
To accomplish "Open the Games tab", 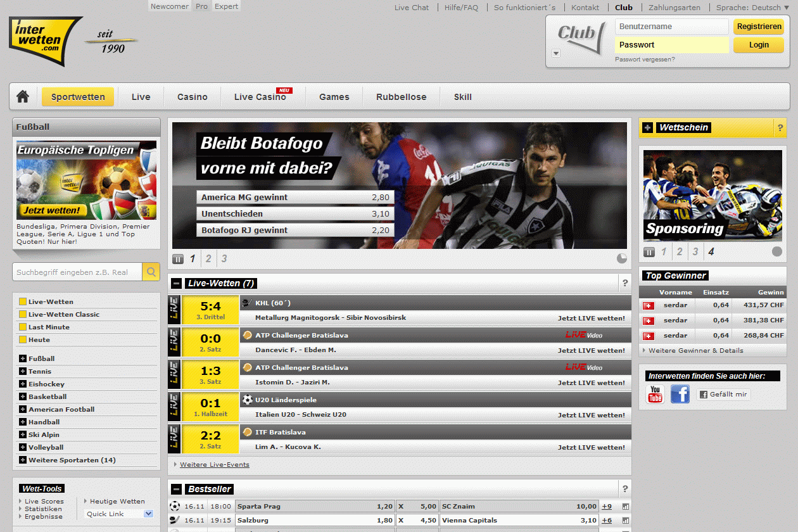I will (x=334, y=97).
